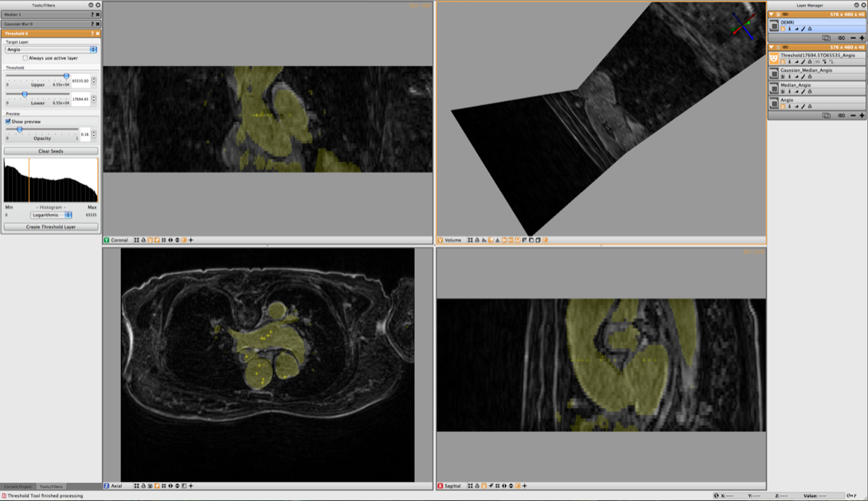This screenshot has height=501, width=868.
Task: Toggle group visibility for Angio group header
Action: tap(778, 47)
